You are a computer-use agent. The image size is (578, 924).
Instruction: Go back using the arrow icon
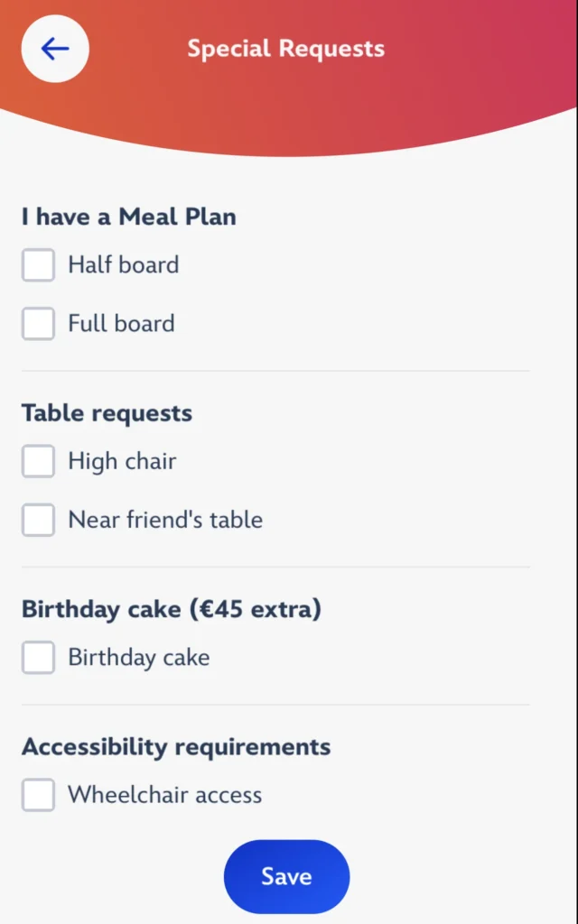coord(55,49)
